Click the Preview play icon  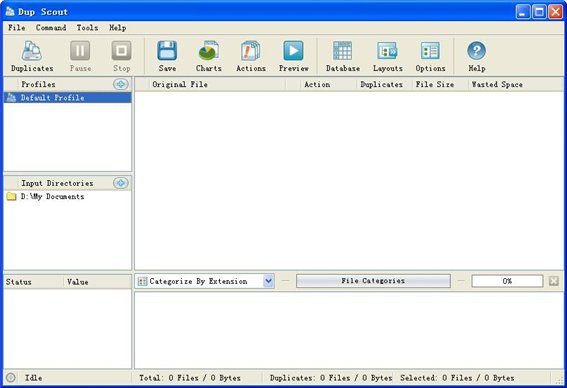(293, 51)
